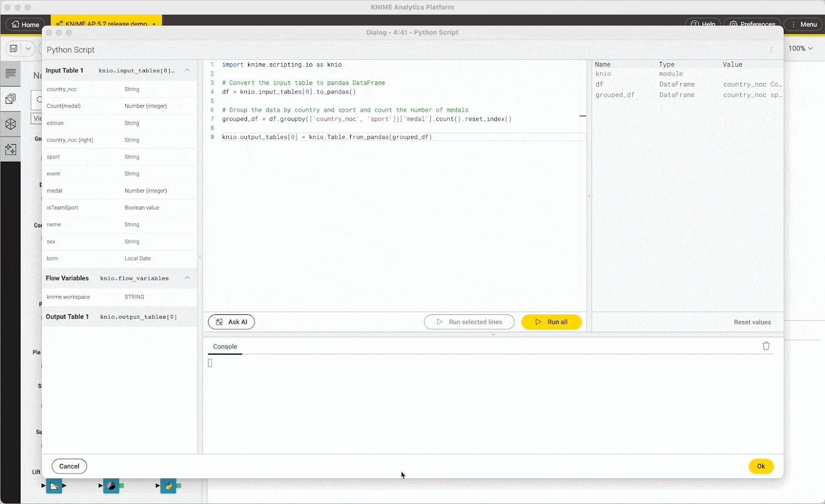
Task: Open Help in KNIME main window
Action: [703, 24]
